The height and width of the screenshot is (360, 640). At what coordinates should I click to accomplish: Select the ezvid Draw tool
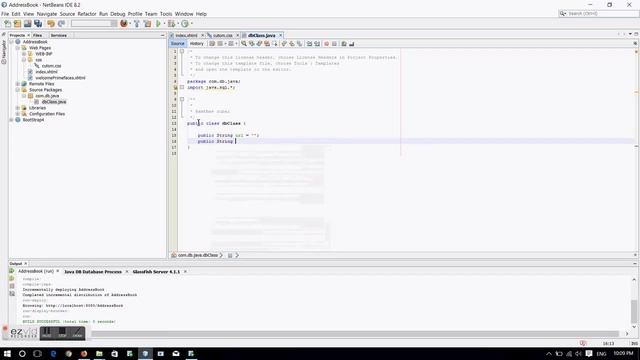pyautogui.click(x=78, y=333)
